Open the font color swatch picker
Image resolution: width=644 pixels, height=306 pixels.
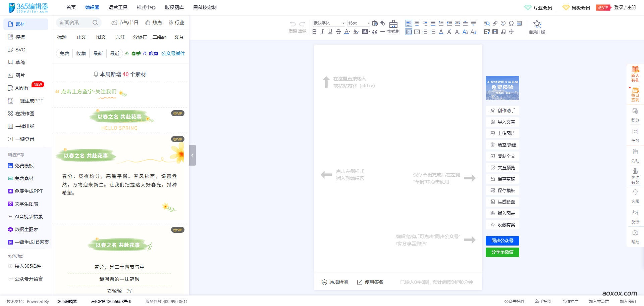(347, 32)
